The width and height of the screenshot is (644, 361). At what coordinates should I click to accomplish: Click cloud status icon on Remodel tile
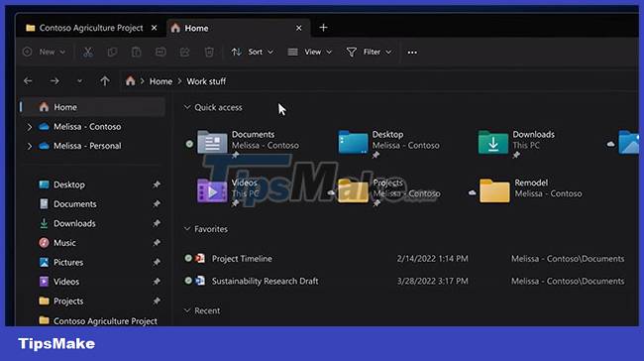pyautogui.click(x=472, y=192)
